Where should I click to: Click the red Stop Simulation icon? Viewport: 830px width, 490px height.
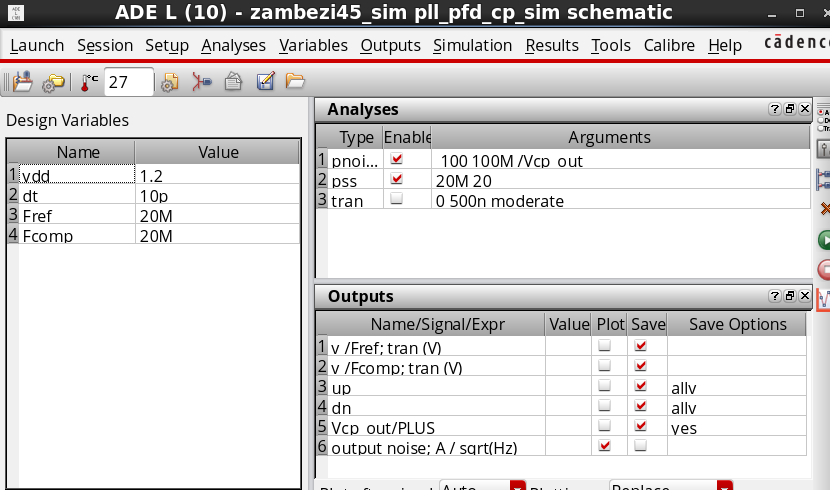[824, 269]
